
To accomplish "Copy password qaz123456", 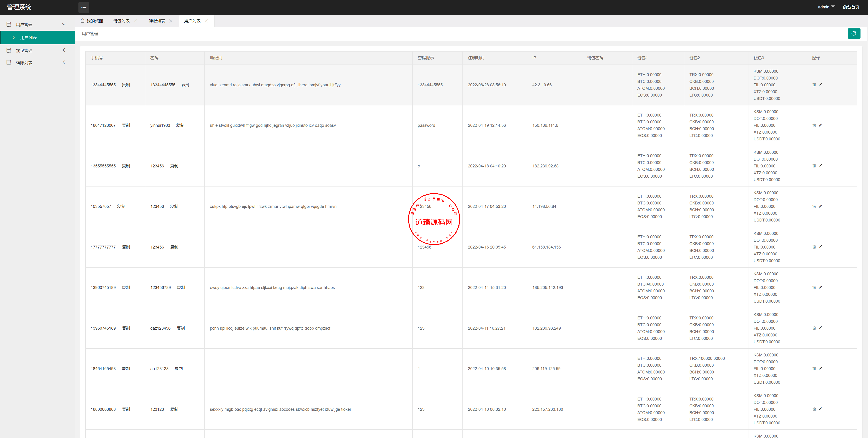I will (181, 328).
